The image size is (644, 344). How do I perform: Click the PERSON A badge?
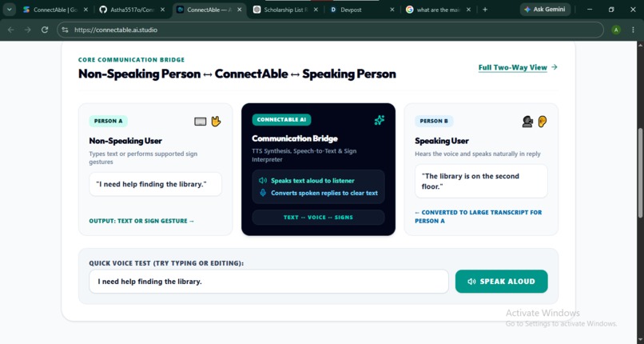[109, 121]
